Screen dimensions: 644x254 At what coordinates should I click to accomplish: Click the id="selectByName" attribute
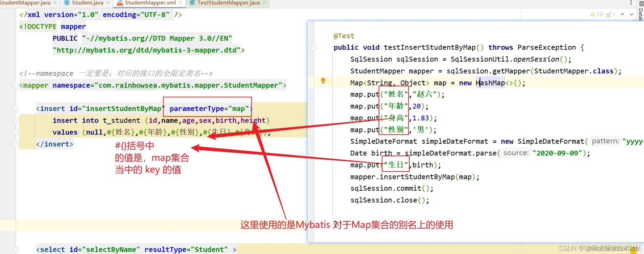pos(105,249)
